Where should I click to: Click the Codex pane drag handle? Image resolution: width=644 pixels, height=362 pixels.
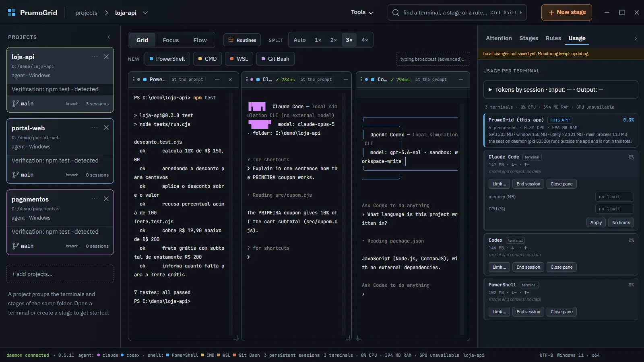361,80
